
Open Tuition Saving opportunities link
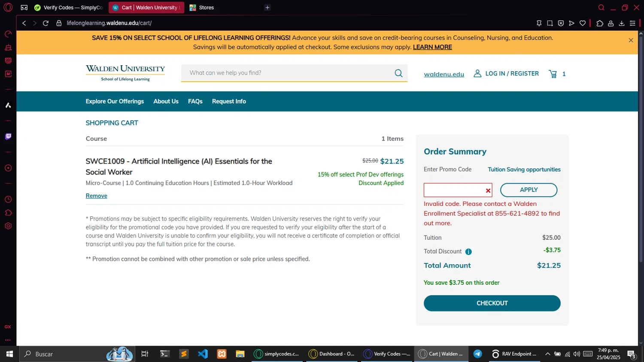[524, 169]
